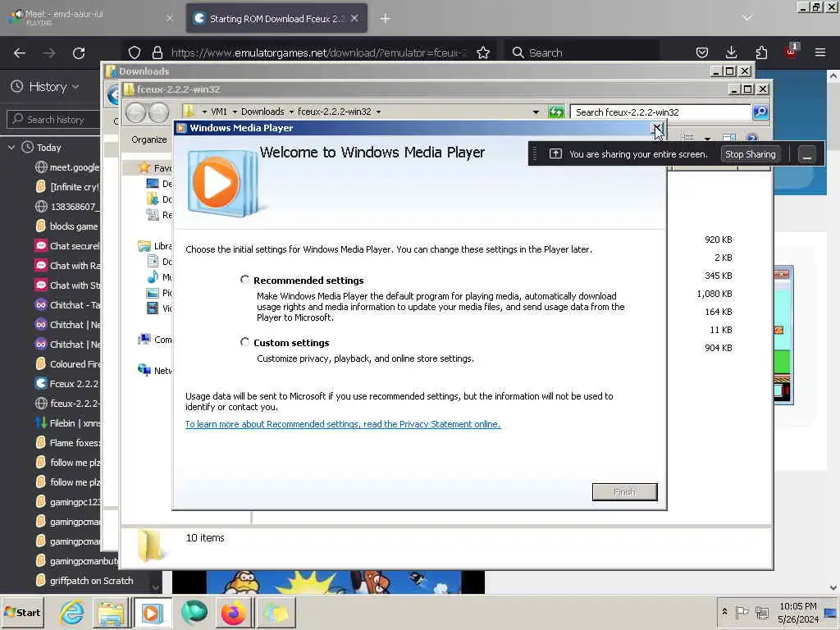Click the red uBlock extension icon
840x630 pixels.
click(x=792, y=52)
